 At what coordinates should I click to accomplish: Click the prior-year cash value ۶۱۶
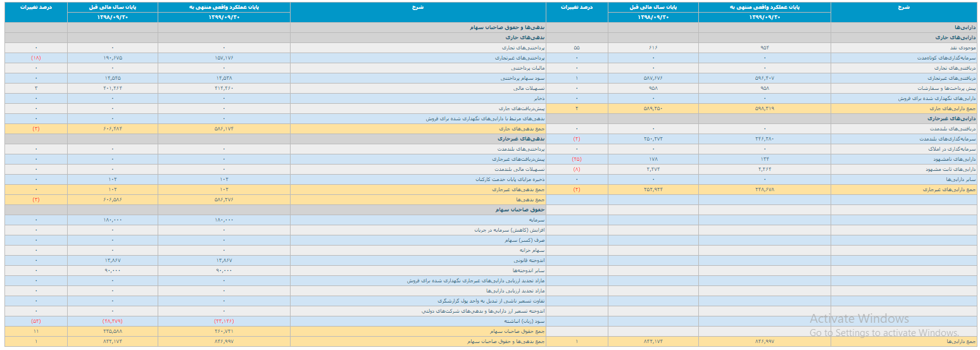pyautogui.click(x=653, y=47)
